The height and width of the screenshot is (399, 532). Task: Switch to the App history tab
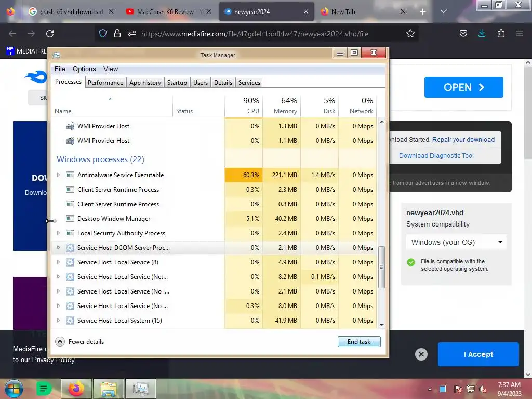[x=145, y=83]
